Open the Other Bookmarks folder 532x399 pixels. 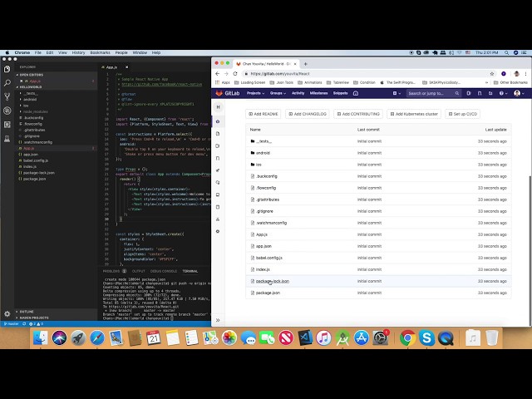[510, 82]
